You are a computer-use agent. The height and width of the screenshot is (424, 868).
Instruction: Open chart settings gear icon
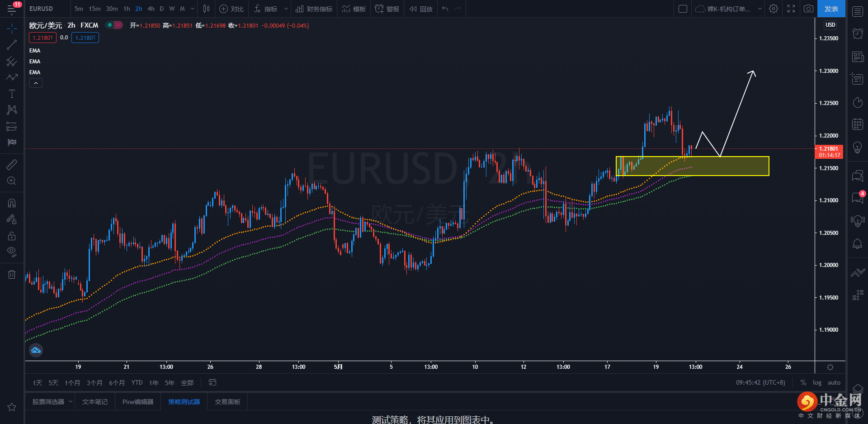click(x=774, y=9)
